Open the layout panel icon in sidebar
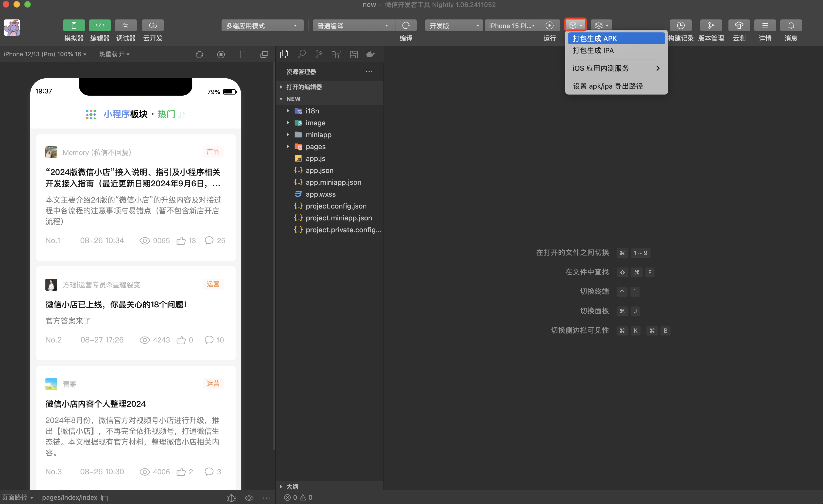 point(354,54)
